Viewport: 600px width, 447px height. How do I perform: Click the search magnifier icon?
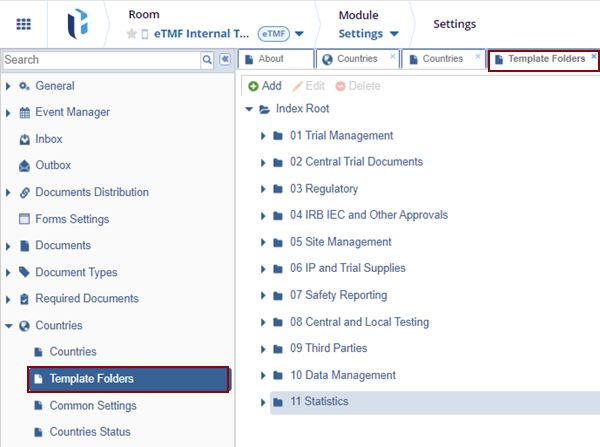(208, 60)
